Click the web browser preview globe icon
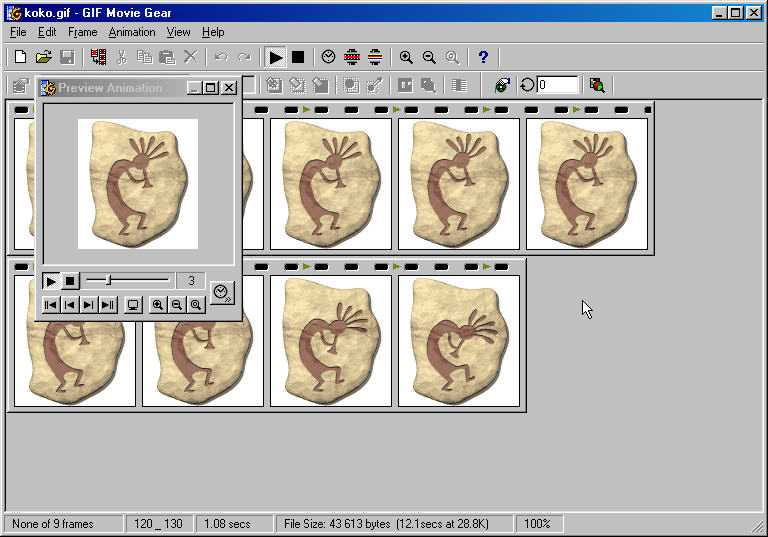 click(x=502, y=86)
